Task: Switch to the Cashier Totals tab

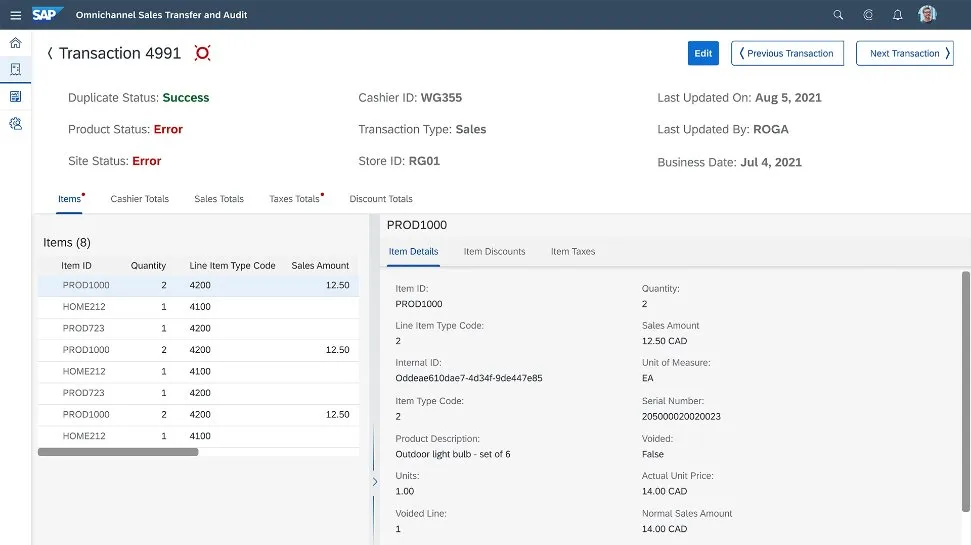Action: coord(139,199)
